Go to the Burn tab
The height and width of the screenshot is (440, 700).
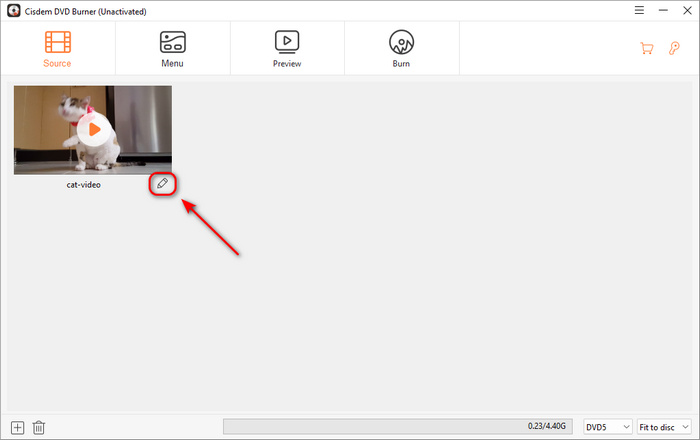tap(401, 49)
